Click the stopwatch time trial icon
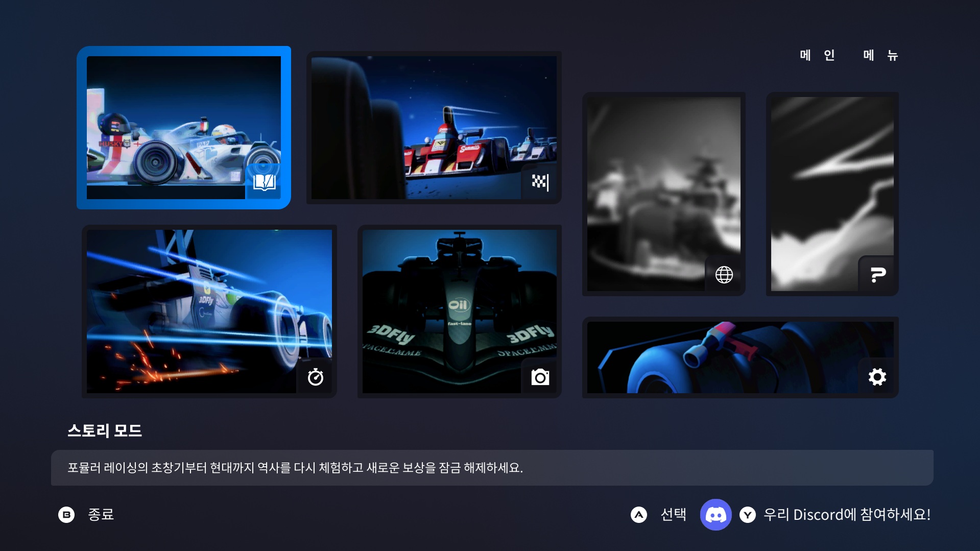 (315, 377)
